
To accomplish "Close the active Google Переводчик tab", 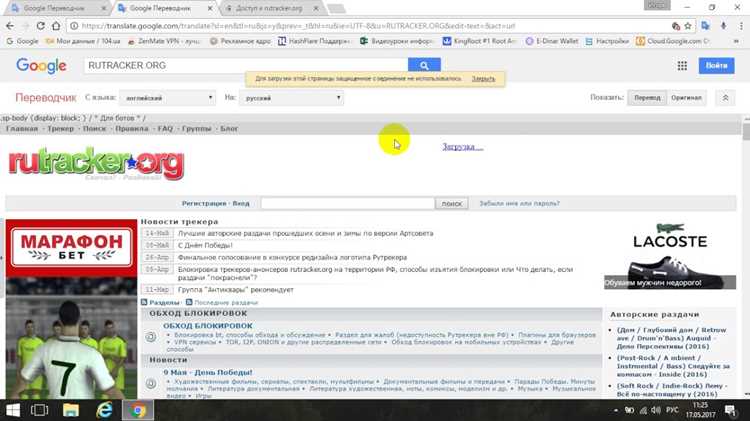I will (x=210, y=8).
